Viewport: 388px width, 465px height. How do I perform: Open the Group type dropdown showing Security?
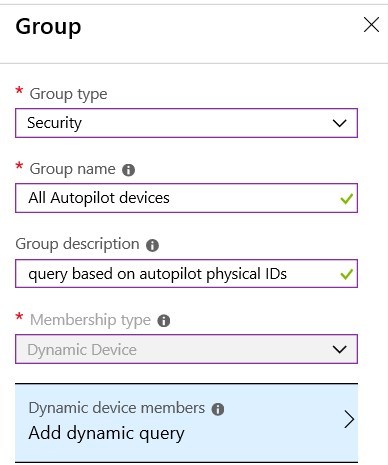point(186,123)
